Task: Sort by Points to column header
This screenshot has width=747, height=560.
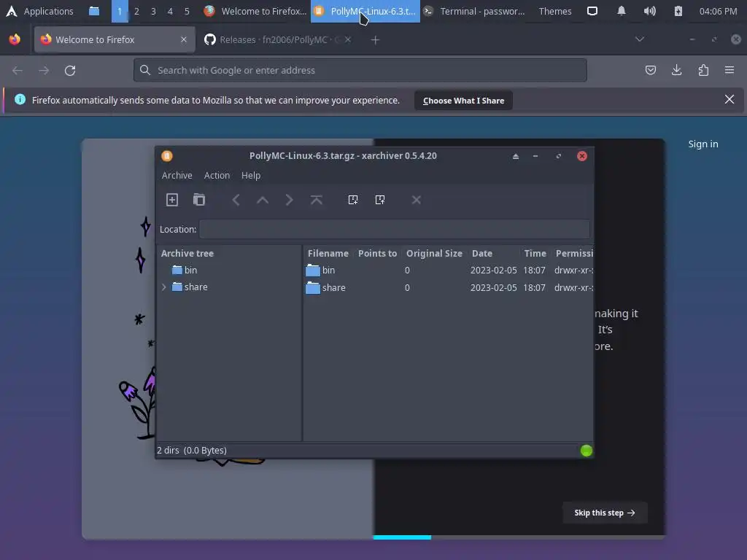Action: 377,253
